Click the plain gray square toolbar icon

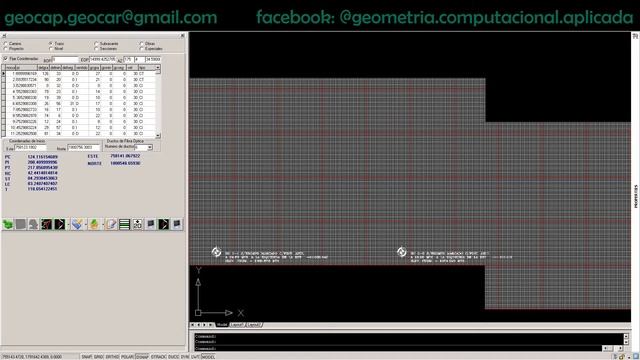pyautogui.click(x=21, y=224)
